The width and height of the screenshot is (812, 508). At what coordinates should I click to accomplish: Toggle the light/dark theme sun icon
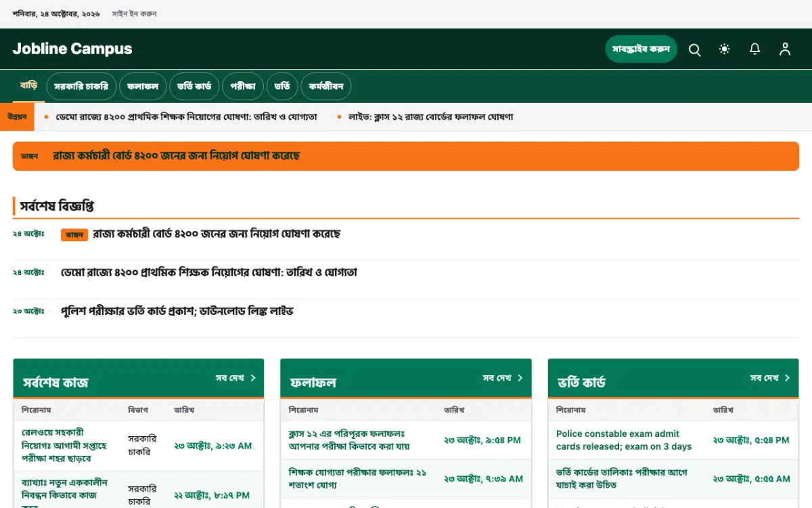[x=725, y=49]
